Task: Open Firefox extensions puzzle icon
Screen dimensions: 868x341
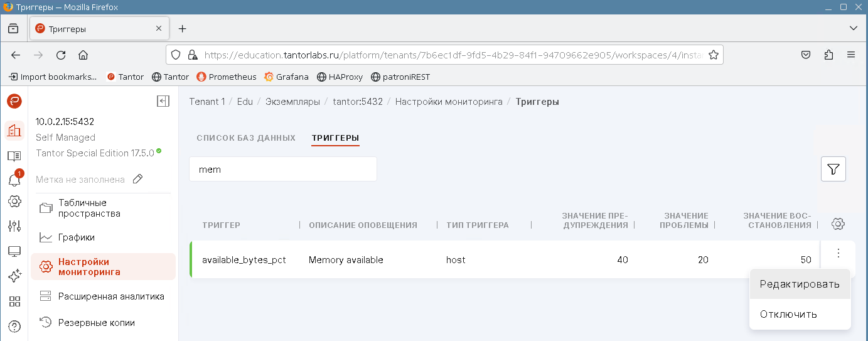Action: [x=829, y=55]
